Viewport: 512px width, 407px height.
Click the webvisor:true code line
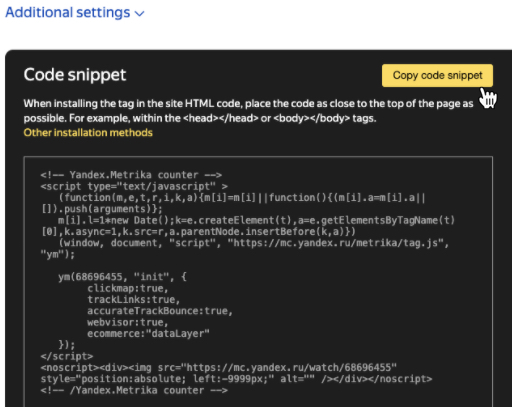point(128,322)
